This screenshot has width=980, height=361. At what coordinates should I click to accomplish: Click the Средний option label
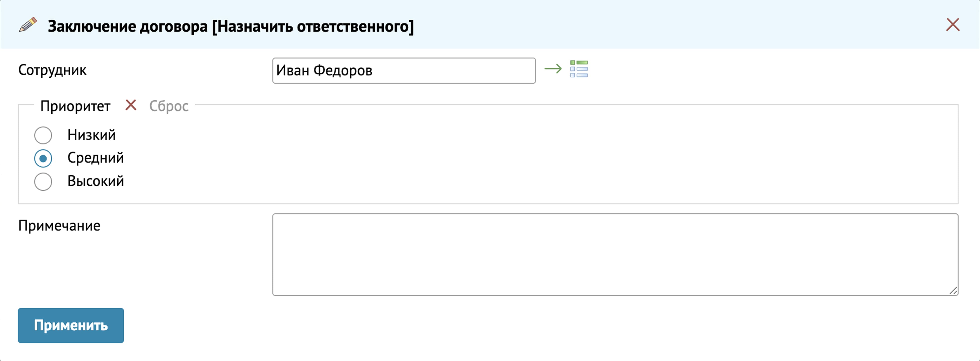[95, 158]
